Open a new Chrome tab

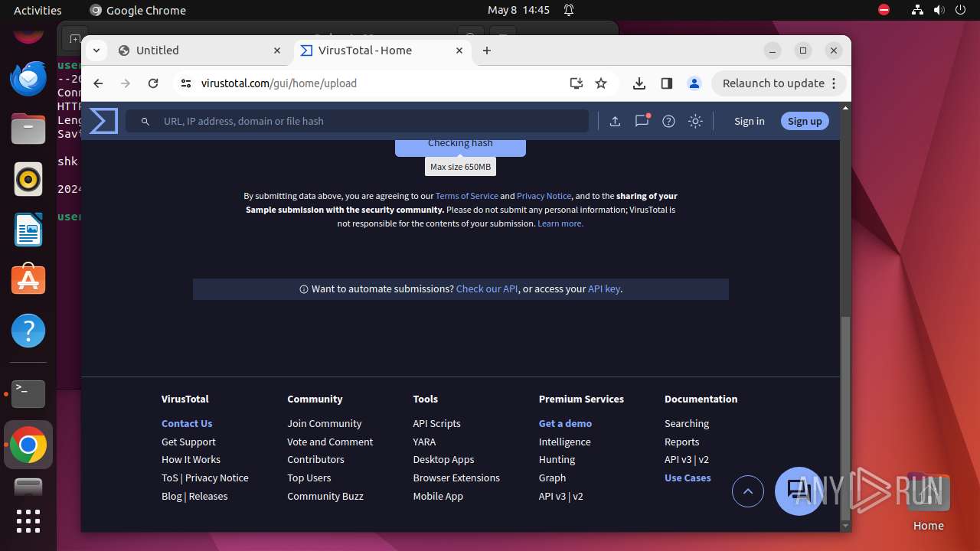click(487, 51)
